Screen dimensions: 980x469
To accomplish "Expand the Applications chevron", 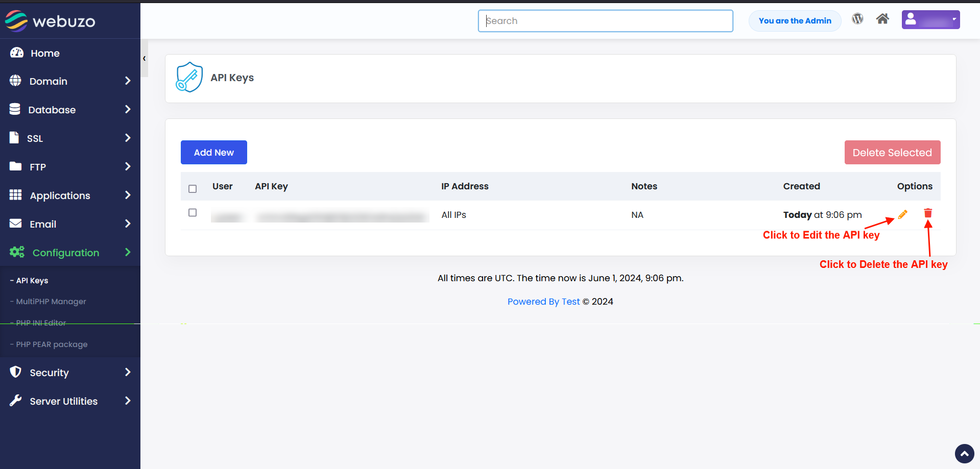I will coord(128,195).
